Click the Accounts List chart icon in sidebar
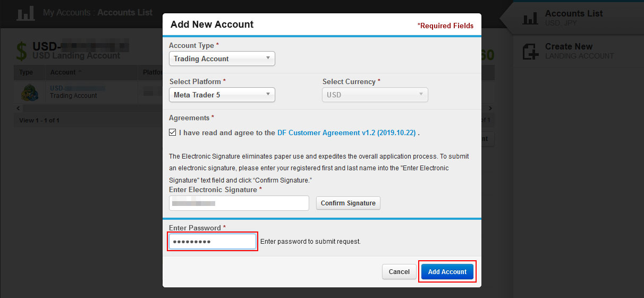Viewport: 644px width, 298px height. 530,18
